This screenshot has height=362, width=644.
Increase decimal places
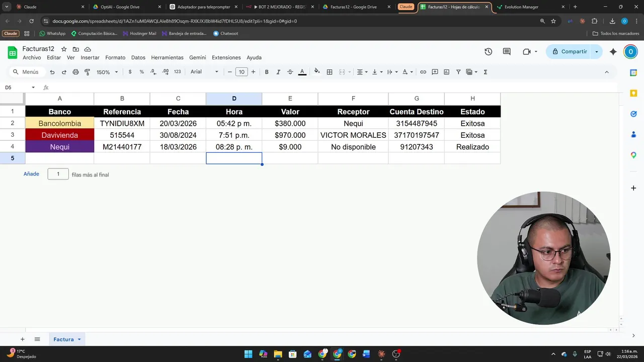(x=166, y=72)
